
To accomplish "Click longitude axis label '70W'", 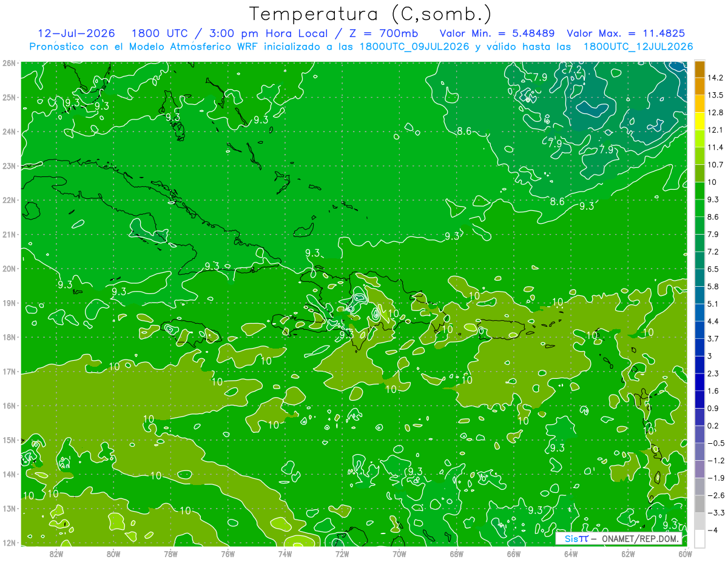I will (399, 554).
